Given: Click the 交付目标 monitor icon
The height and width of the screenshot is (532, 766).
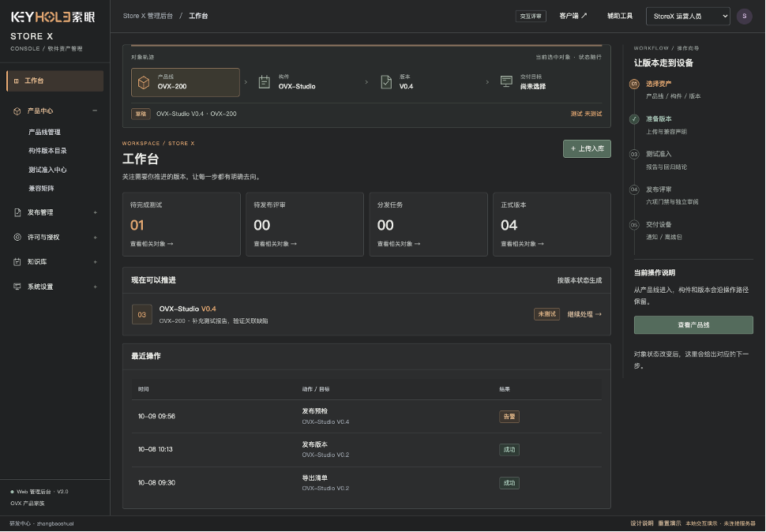Looking at the screenshot, I should pos(507,81).
